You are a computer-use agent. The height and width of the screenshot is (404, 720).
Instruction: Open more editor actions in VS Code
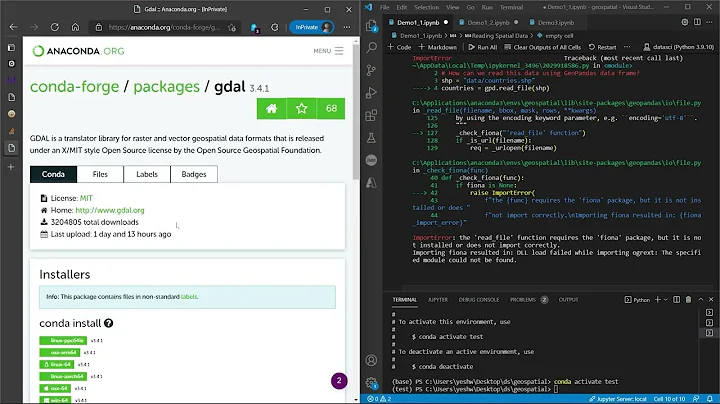click(x=710, y=22)
